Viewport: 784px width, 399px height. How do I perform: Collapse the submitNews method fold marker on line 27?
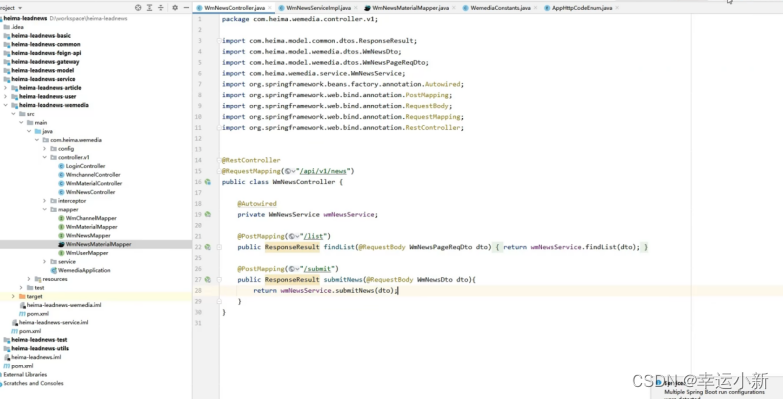pyautogui.click(x=219, y=280)
